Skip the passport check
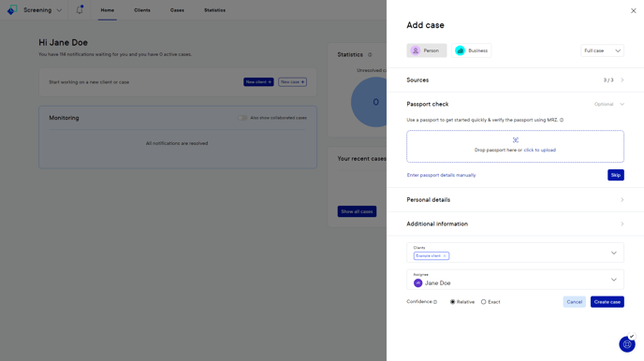 (616, 175)
